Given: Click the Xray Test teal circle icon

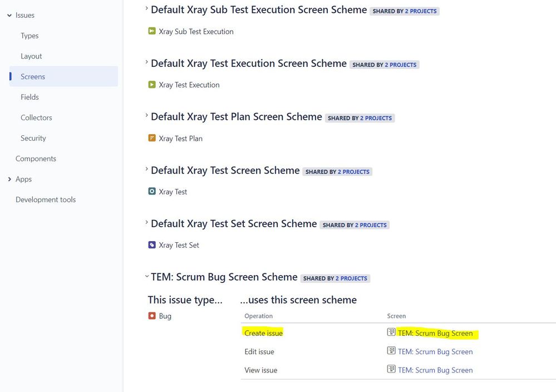Looking at the screenshot, I should [152, 192].
